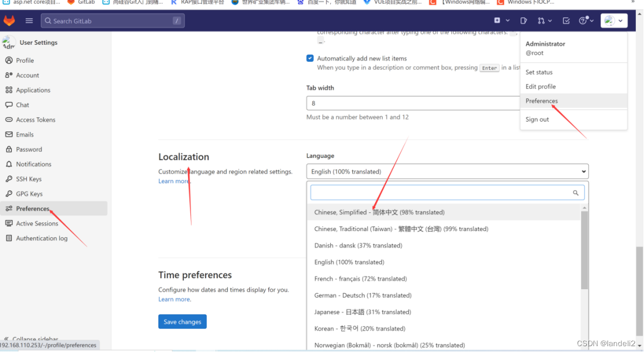Expand the merge requests dropdown in header
This screenshot has height=352, width=644.
coord(544,21)
